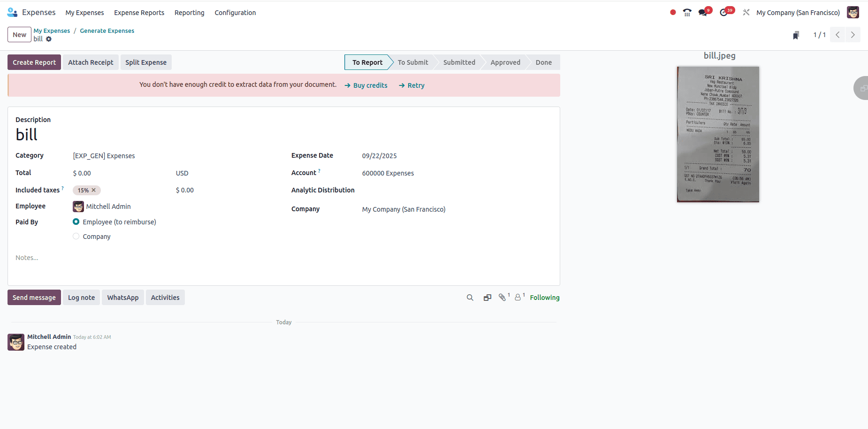
Task: Select Company as payer
Action: click(76, 236)
